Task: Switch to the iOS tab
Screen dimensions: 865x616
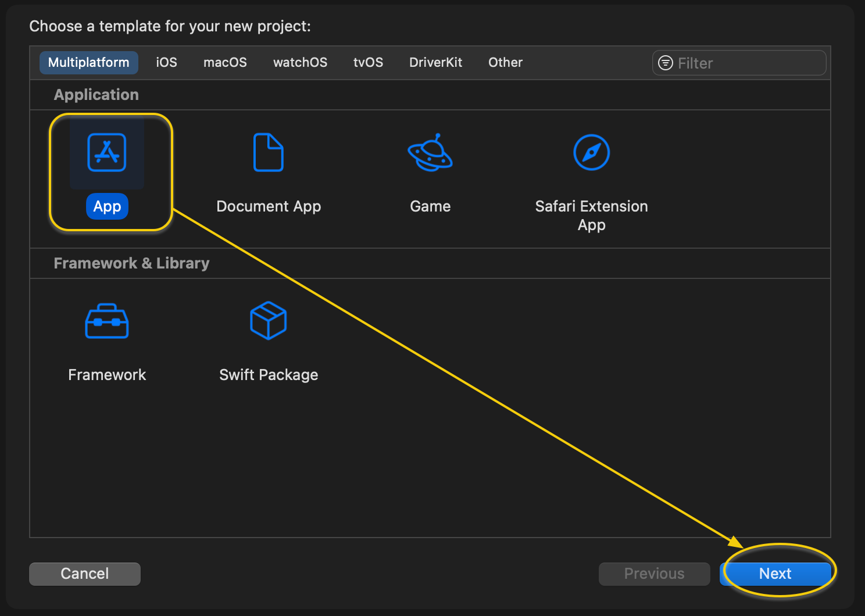Action: pyautogui.click(x=166, y=62)
